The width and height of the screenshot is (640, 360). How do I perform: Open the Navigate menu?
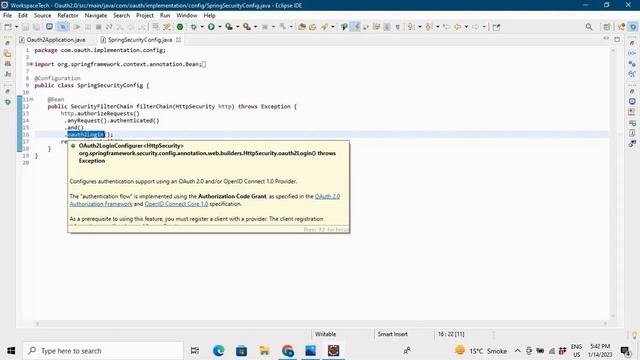96,16
